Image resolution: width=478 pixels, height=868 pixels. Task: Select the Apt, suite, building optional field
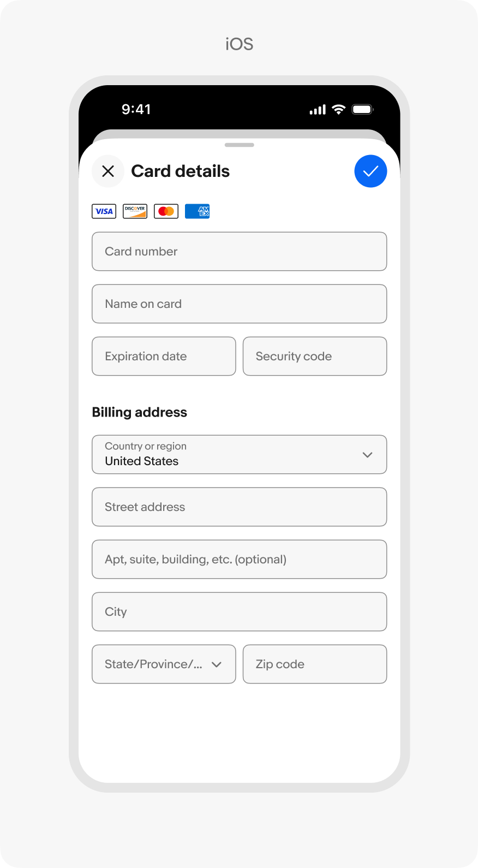(x=240, y=560)
